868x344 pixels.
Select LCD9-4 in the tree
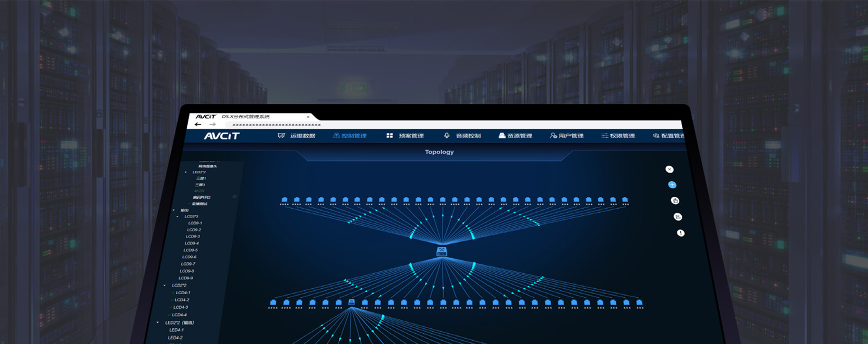pyautogui.click(x=191, y=243)
